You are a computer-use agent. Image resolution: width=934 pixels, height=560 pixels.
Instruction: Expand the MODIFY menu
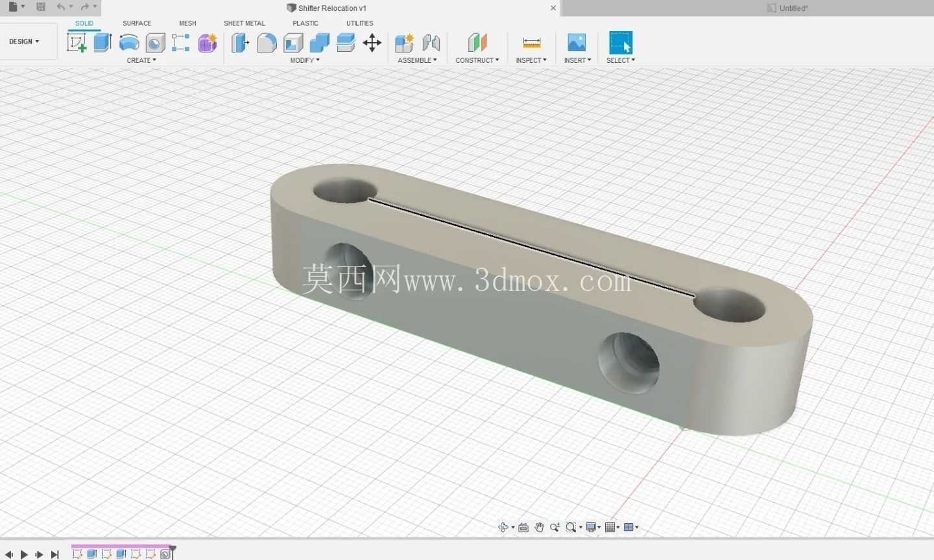[305, 60]
